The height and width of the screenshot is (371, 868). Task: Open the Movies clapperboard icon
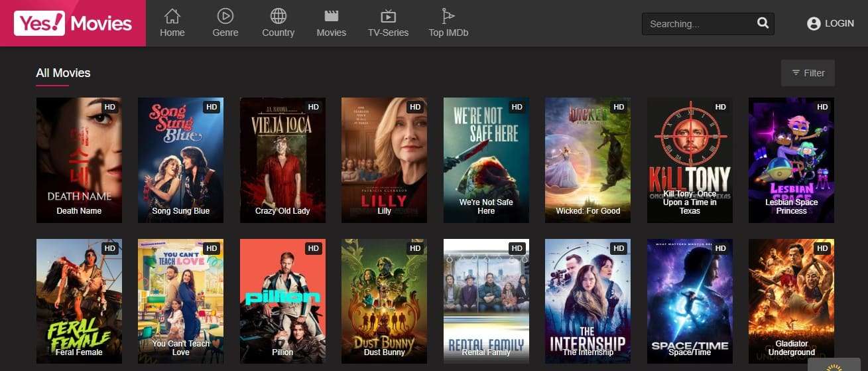pos(332,16)
